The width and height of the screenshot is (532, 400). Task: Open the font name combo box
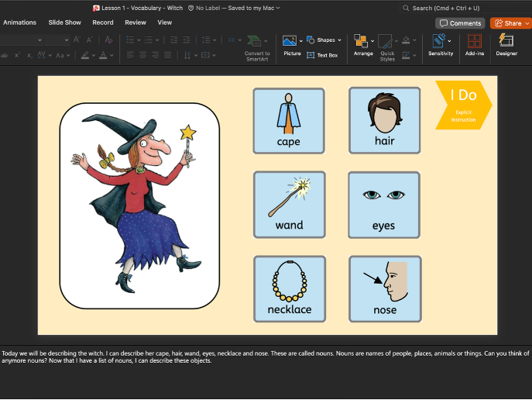21,40
